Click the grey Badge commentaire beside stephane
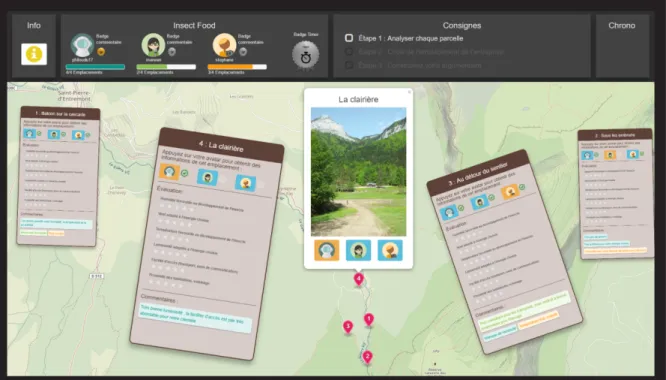This screenshot has width=666, height=380. (x=243, y=52)
